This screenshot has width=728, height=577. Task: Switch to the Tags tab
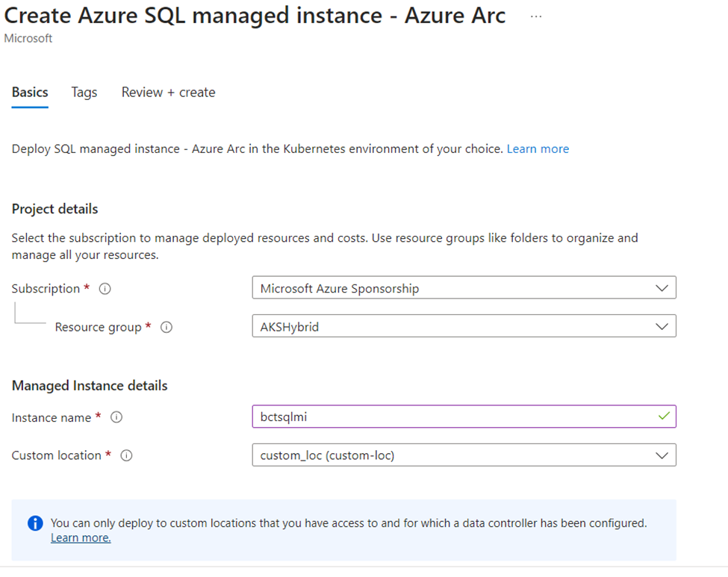(84, 93)
